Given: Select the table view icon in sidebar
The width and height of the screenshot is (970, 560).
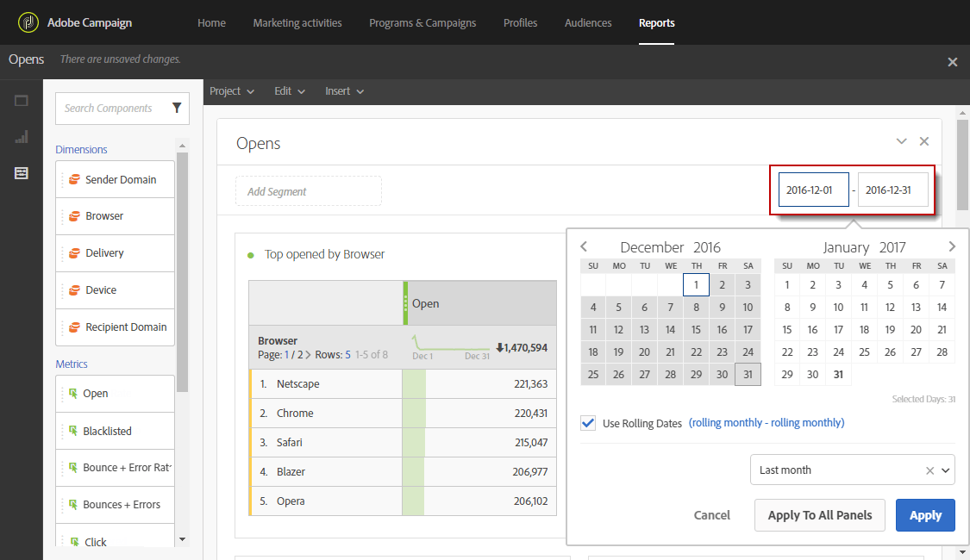Looking at the screenshot, I should [21, 173].
